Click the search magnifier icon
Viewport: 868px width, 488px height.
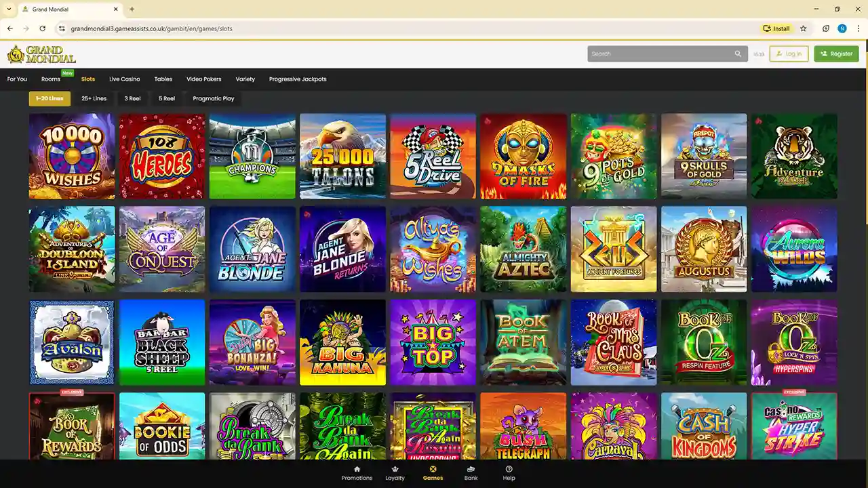(x=738, y=54)
